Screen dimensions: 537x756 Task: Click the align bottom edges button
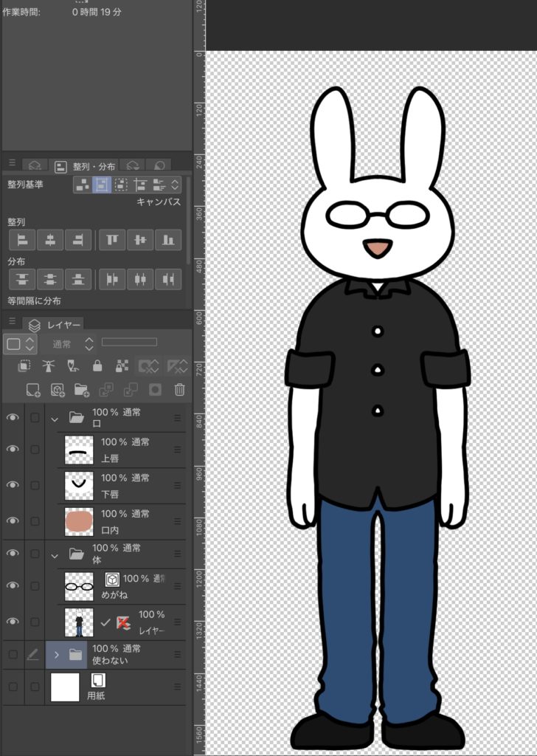[x=168, y=240]
